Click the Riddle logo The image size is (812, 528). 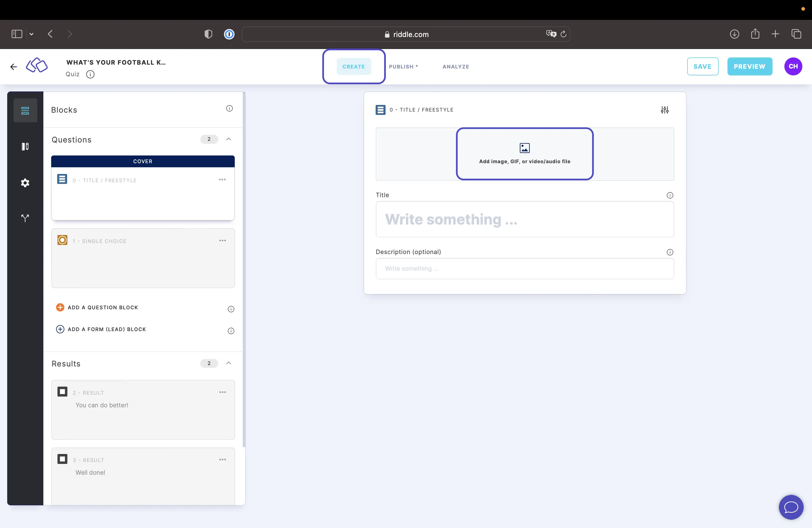pos(37,65)
